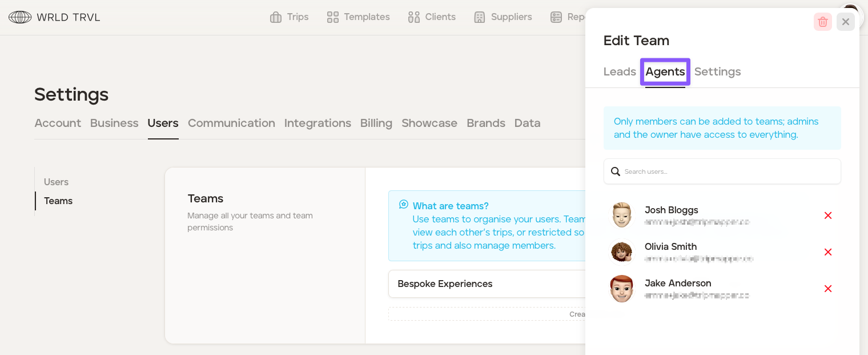Screen dimensions: 868x355
Task: Open the Integrations settings tab
Action: pos(318,123)
